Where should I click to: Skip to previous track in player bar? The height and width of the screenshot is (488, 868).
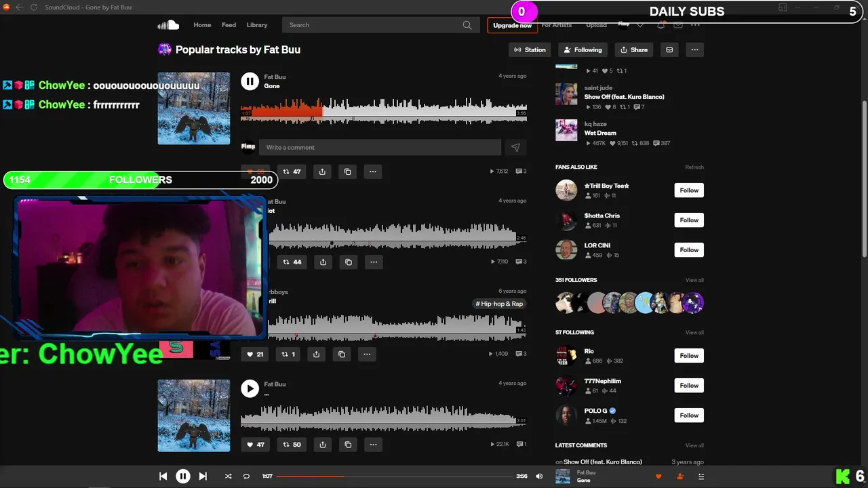(163, 476)
